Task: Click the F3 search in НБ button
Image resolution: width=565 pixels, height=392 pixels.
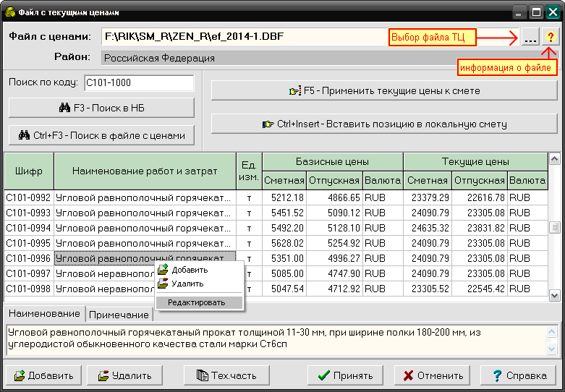Action: 101,108
